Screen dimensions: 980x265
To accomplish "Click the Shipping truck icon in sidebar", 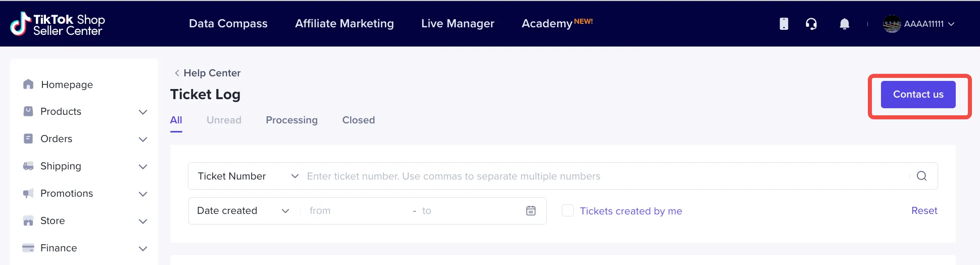I will [x=28, y=166].
